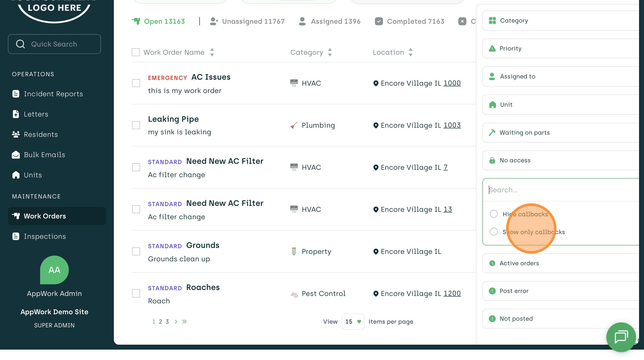The width and height of the screenshot is (644, 360).
Task: Click the Bulk Emails envelope icon
Action: coord(16,155)
